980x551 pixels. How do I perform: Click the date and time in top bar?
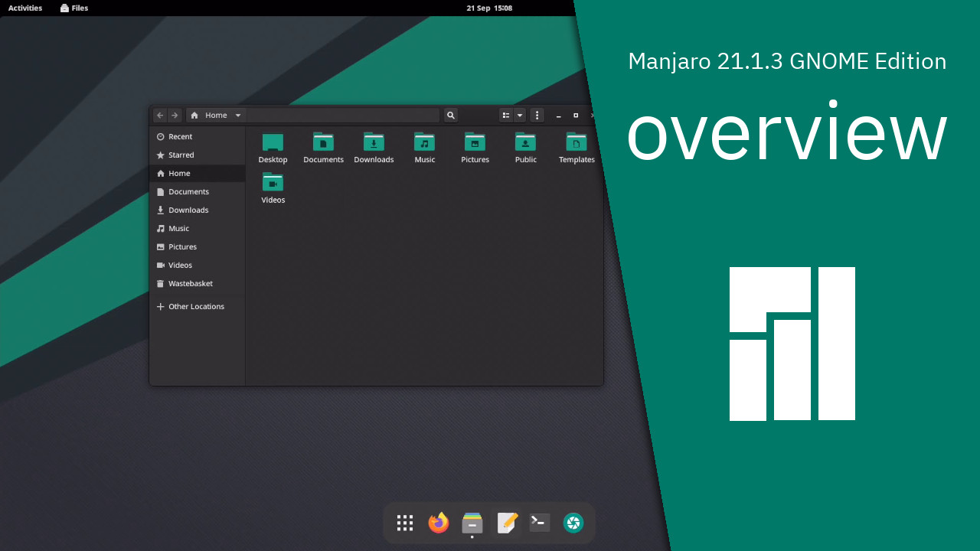pyautogui.click(x=489, y=8)
